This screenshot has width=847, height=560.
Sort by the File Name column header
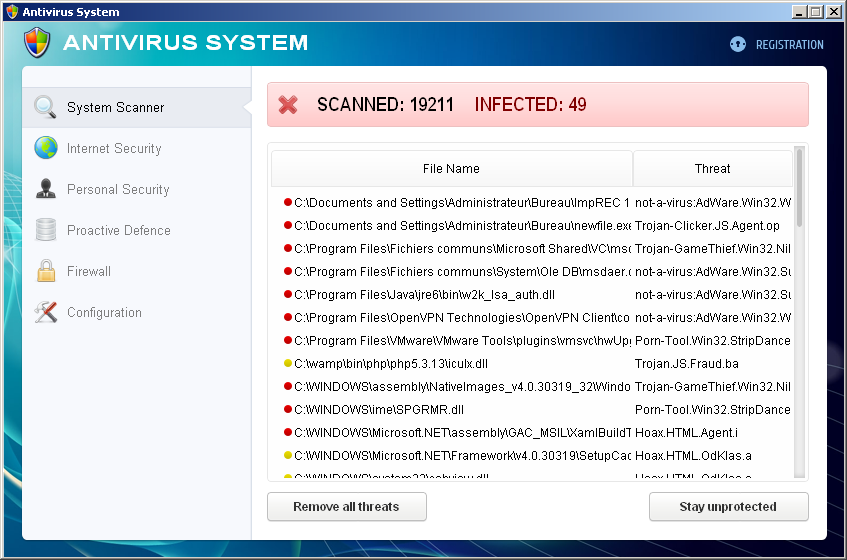451,168
